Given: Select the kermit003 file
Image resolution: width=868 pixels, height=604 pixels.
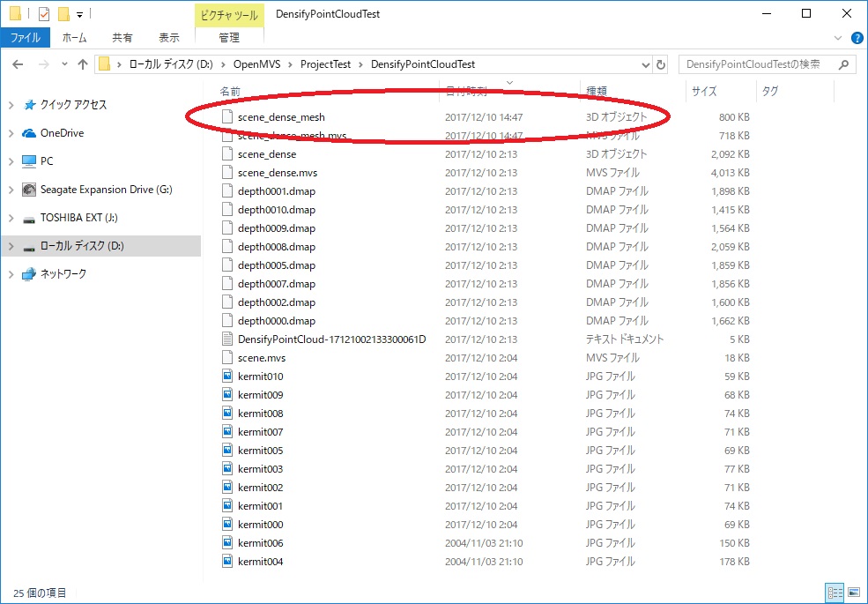Looking at the screenshot, I should tap(260, 469).
